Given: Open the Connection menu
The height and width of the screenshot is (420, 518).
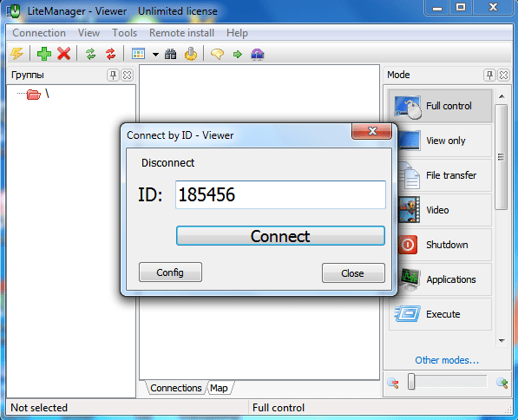Looking at the screenshot, I should (x=39, y=33).
